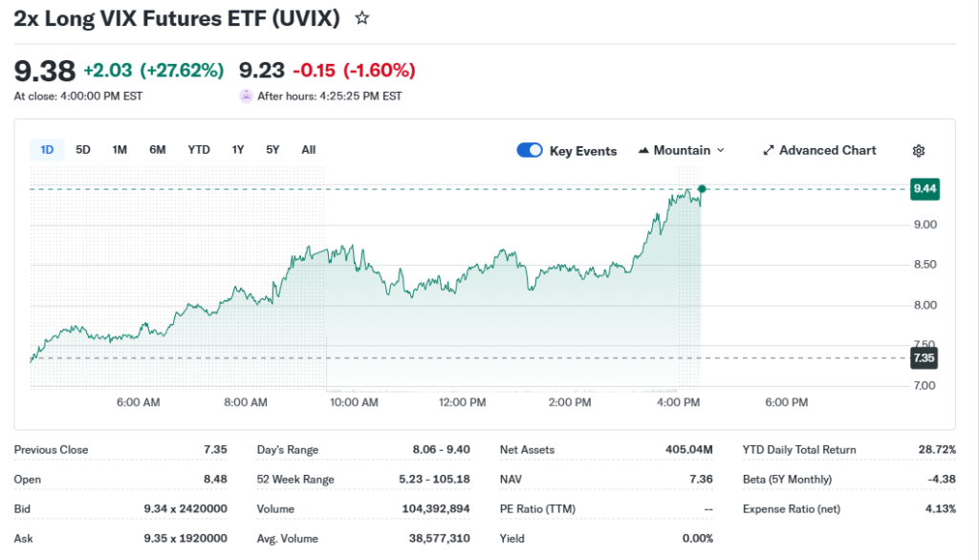Toggle the Key Events switch

coord(530,151)
